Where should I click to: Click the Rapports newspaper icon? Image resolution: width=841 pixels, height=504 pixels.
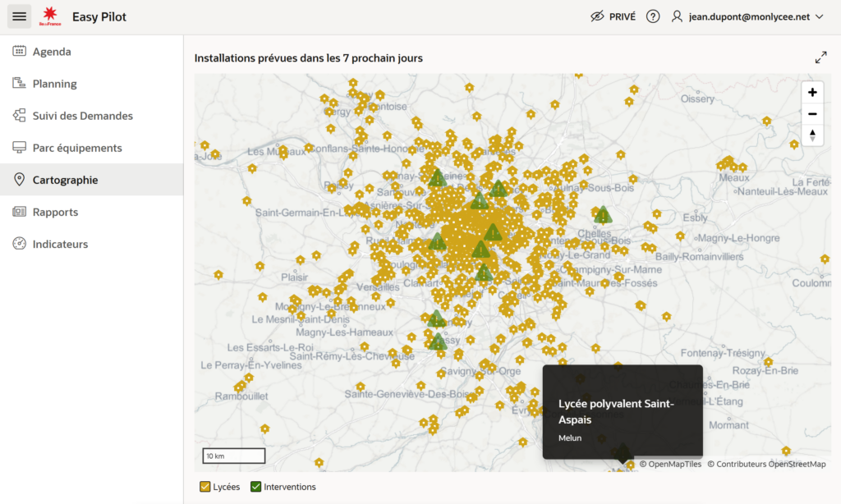click(x=20, y=212)
